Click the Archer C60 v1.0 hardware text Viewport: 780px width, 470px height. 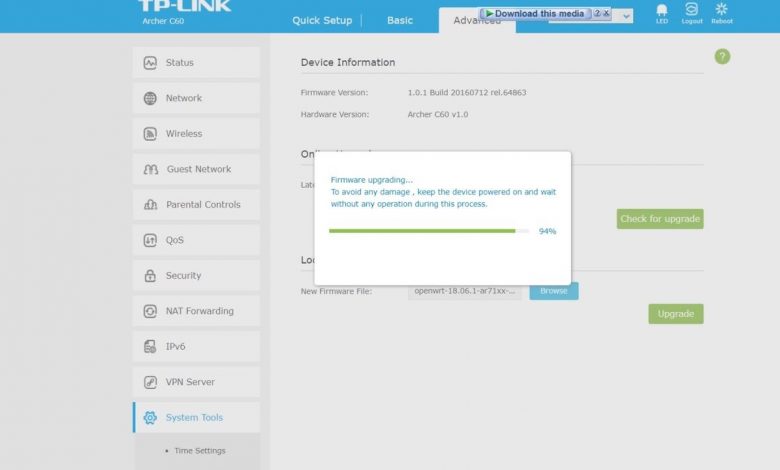[438, 114]
